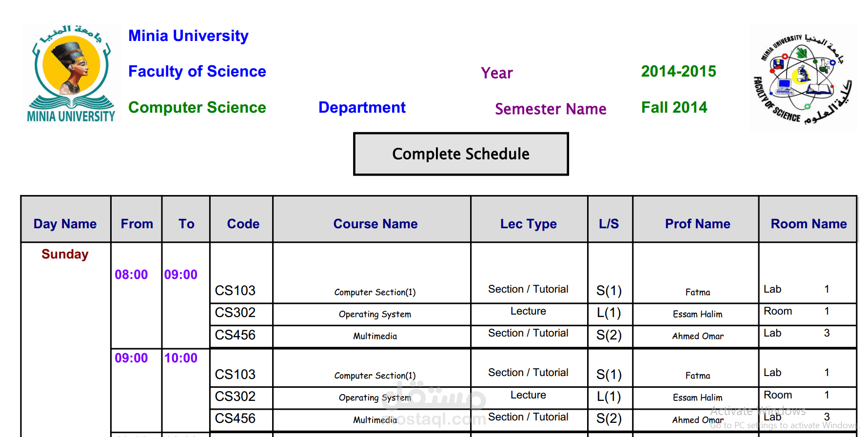Click 'Lab 1' room for CS103 at 08:00

pyautogui.click(x=797, y=289)
